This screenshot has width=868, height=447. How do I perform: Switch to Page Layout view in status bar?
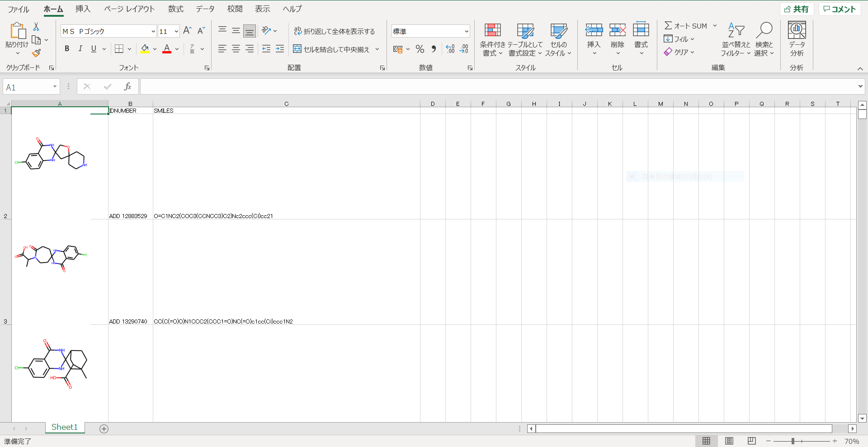pos(729,441)
